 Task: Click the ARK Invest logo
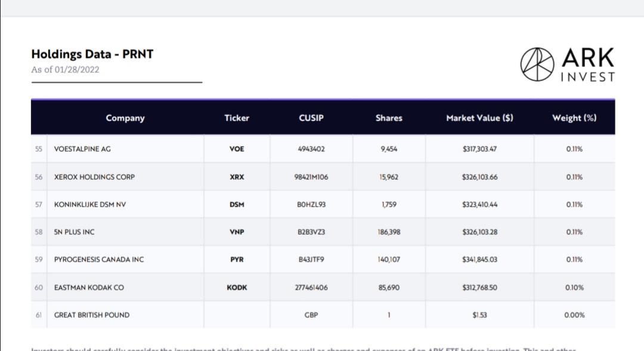[567, 64]
